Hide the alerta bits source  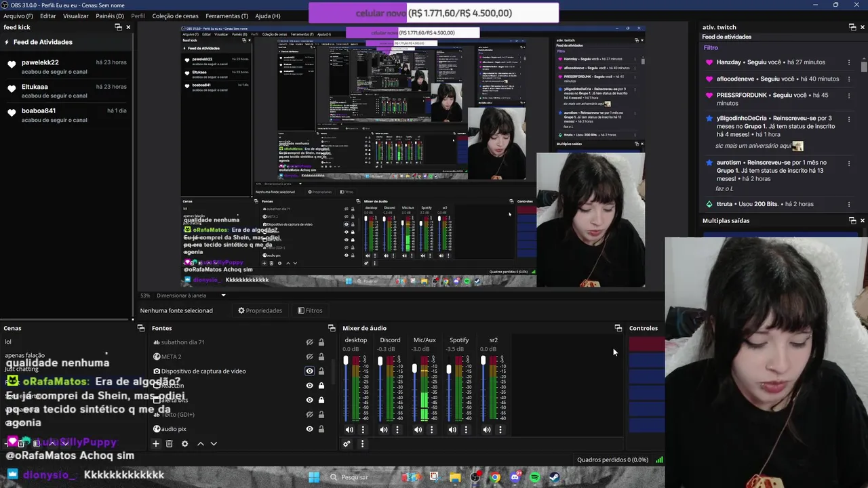[x=309, y=400]
